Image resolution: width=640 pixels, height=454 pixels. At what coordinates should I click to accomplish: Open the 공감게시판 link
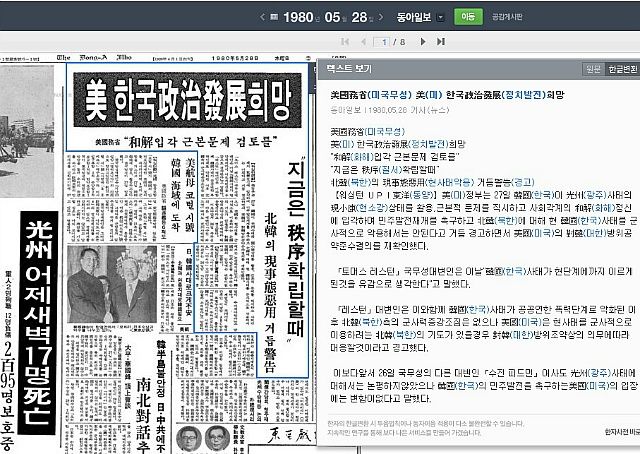pos(507,17)
